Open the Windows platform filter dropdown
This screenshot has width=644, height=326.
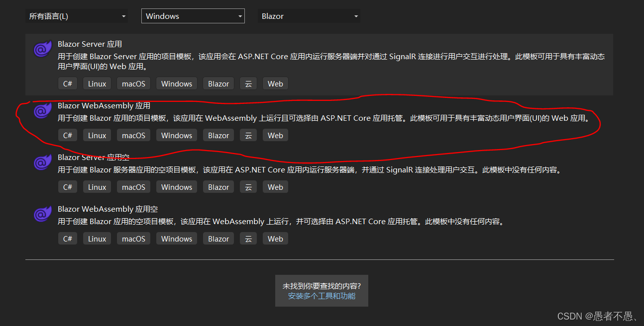click(193, 16)
